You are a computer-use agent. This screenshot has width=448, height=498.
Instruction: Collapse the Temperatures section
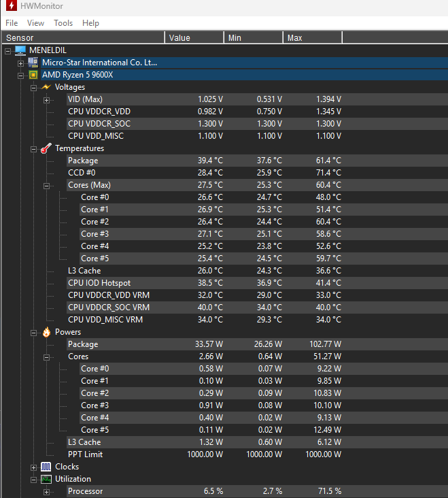coord(33,149)
